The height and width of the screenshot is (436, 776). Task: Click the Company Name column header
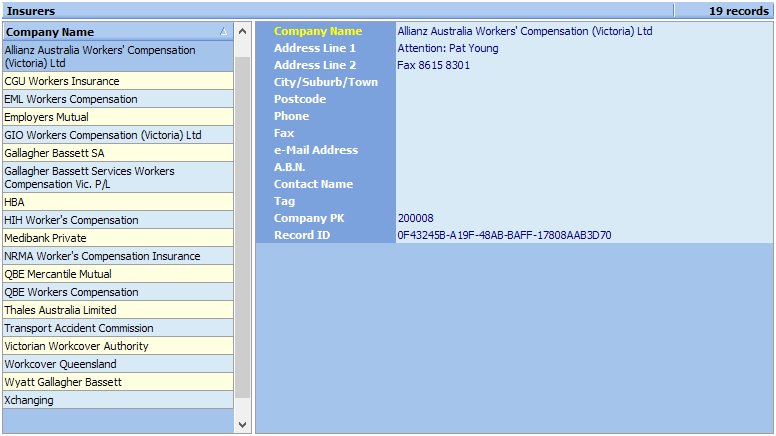point(118,32)
